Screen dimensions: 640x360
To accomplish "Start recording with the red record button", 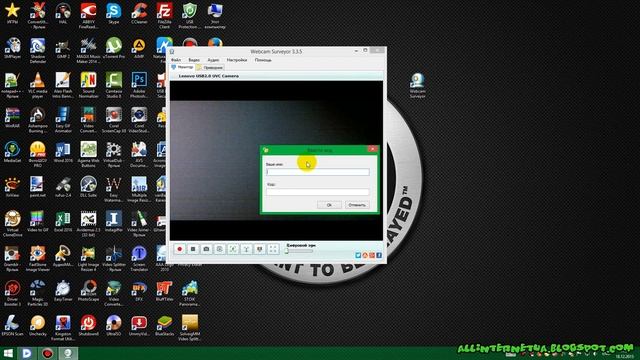I will 180,249.
